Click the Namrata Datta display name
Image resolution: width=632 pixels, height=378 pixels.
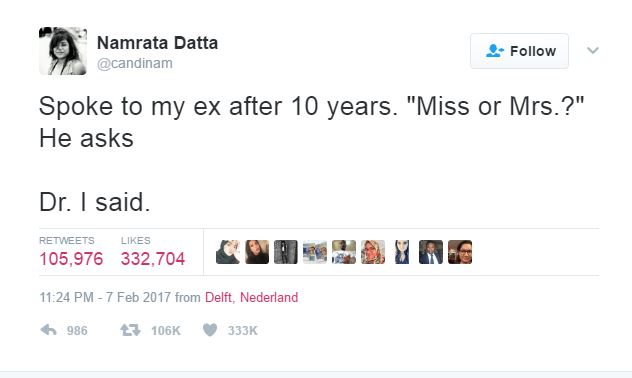click(x=157, y=43)
